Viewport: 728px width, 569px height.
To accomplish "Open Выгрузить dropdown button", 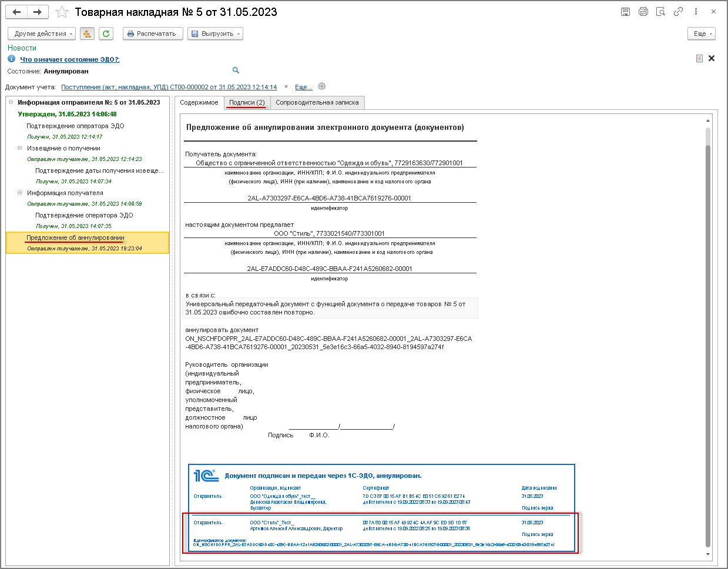I will (215, 34).
